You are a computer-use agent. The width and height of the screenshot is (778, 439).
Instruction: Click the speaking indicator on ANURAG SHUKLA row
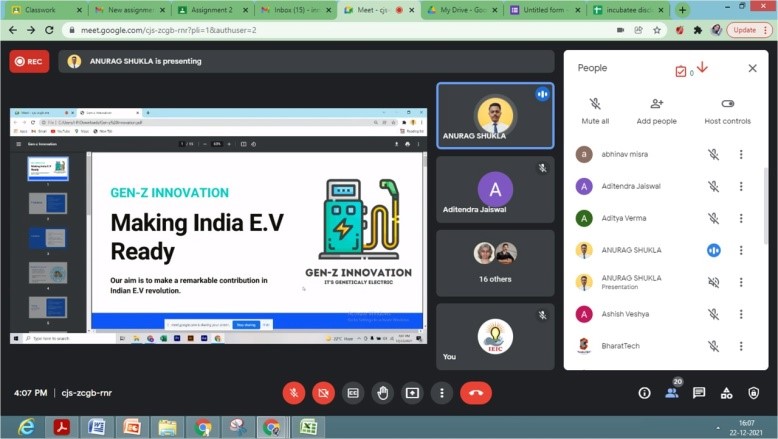713,250
